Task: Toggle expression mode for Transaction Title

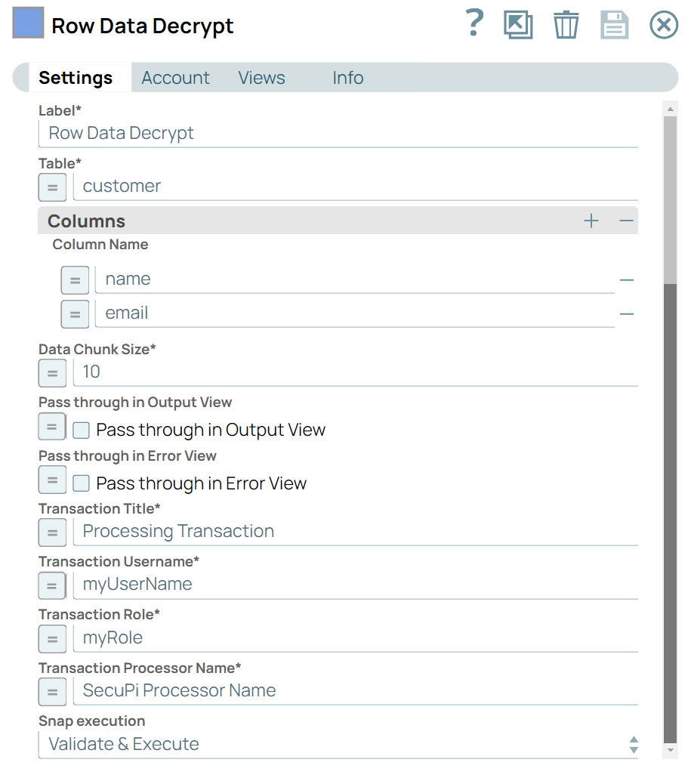Action: point(52,532)
